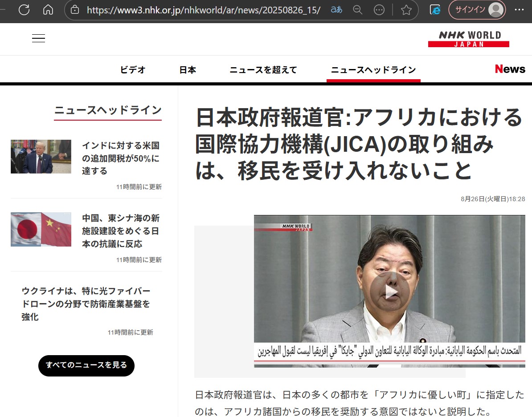
Task: Click 11時間前に更新 under China story
Action: (139, 260)
